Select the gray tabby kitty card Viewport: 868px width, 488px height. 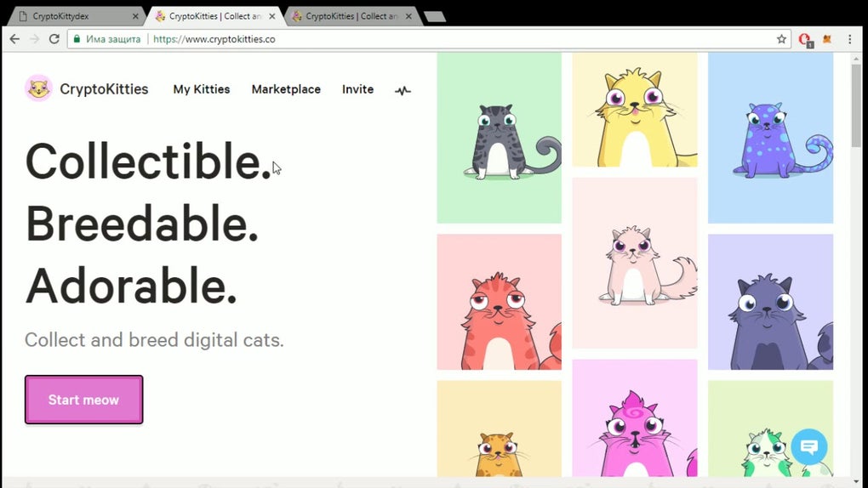pyautogui.click(x=499, y=138)
